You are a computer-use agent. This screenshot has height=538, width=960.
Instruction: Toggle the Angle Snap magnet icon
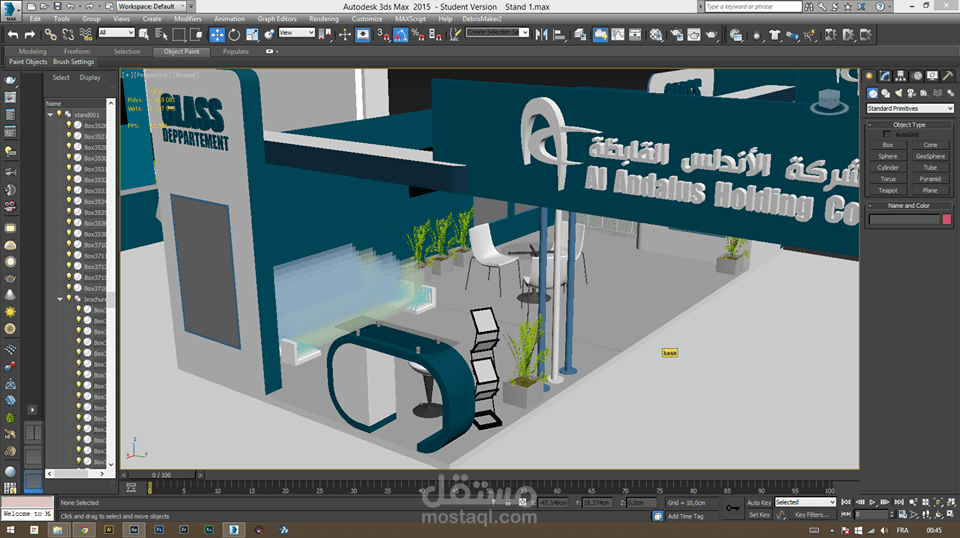400,35
